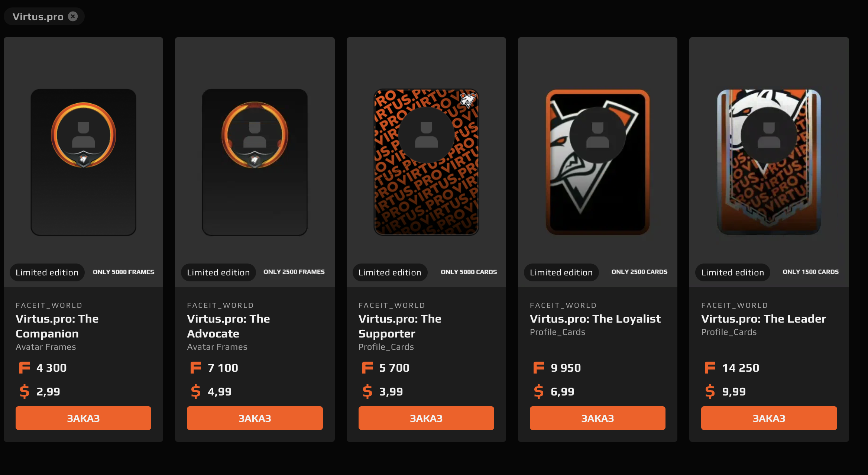Click the dollar icon next to 9,99

710,391
